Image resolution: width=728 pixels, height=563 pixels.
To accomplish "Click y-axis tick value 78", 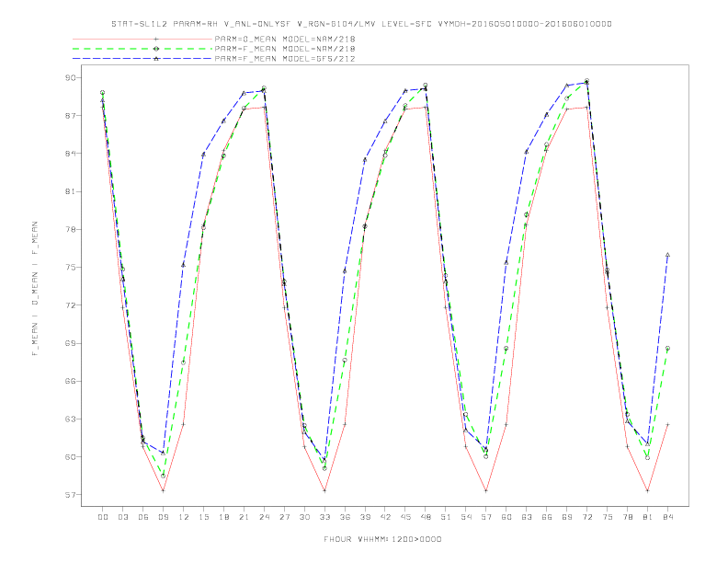I will 70,229.
